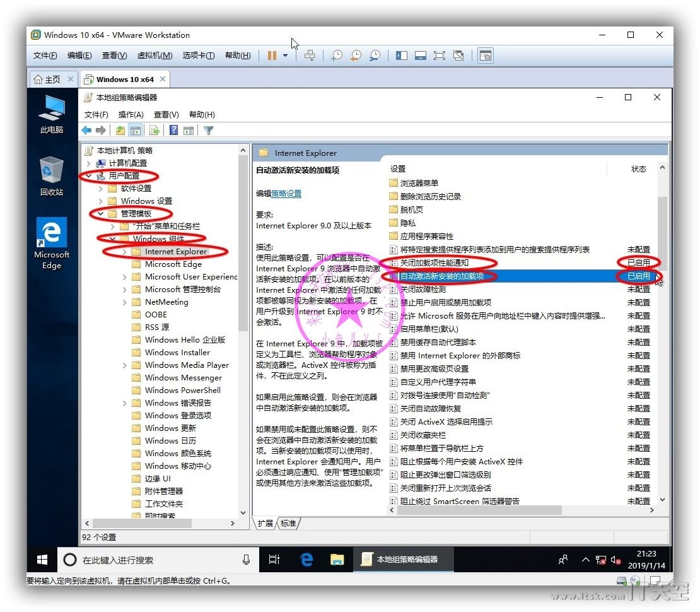Click the up one level folder icon
The width and height of the screenshot is (700, 612).
click(x=120, y=131)
